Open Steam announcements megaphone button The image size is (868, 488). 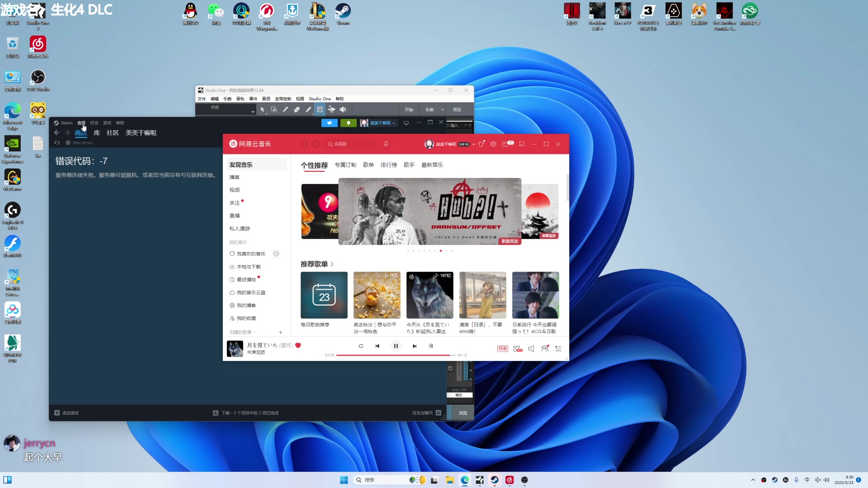coord(330,123)
